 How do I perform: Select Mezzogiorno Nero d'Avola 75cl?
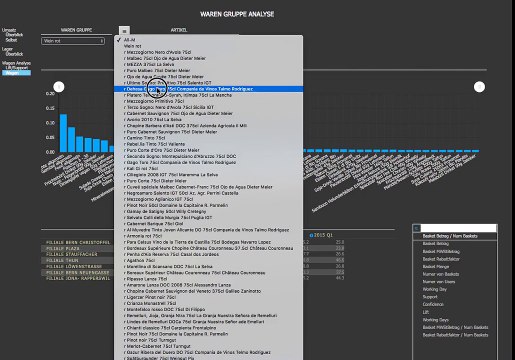208,52
